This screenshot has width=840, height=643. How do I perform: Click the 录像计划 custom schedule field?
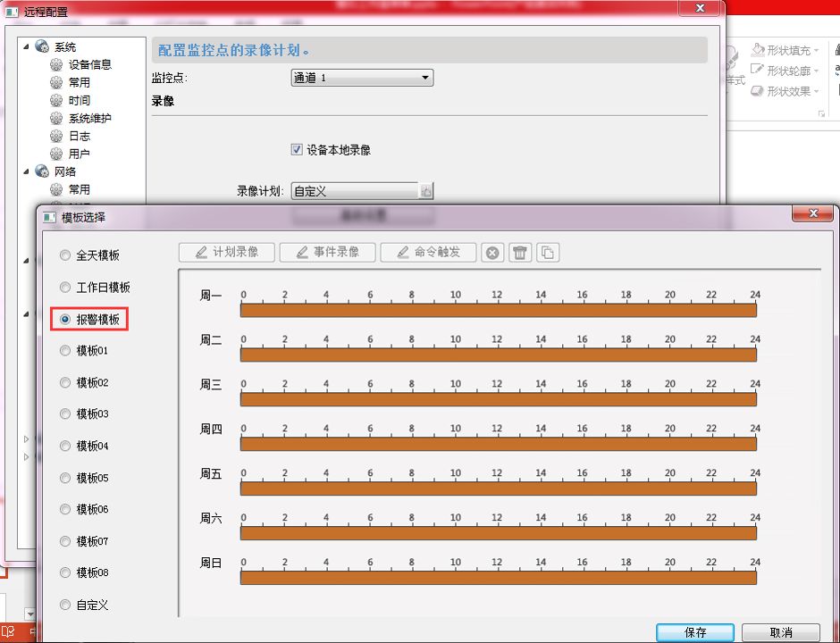353,190
